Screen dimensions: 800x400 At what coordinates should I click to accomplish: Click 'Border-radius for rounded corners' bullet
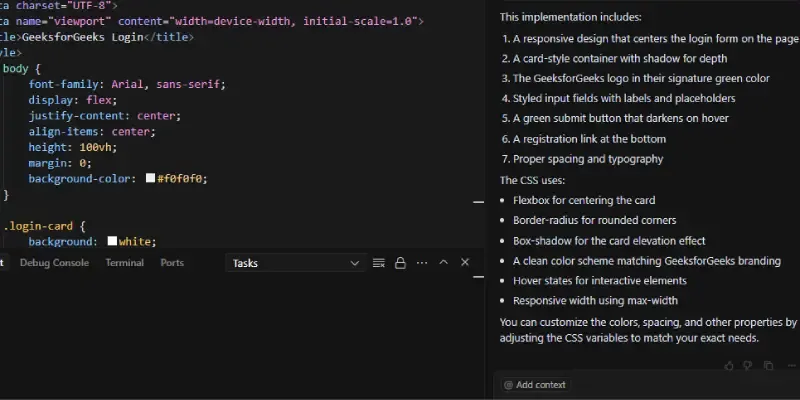click(x=594, y=220)
